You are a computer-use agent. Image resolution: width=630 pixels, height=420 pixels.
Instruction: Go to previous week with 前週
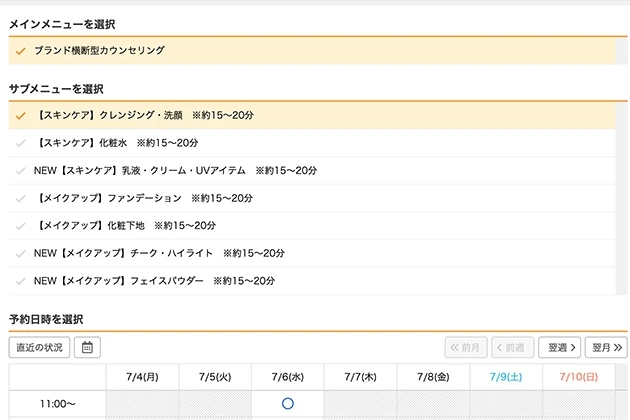point(513,347)
